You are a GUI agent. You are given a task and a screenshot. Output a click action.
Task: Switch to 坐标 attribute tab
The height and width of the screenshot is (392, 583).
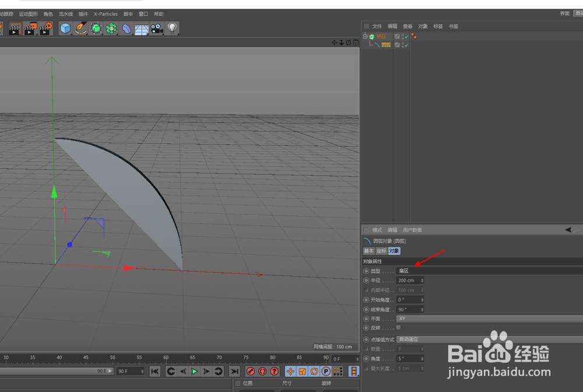(381, 251)
